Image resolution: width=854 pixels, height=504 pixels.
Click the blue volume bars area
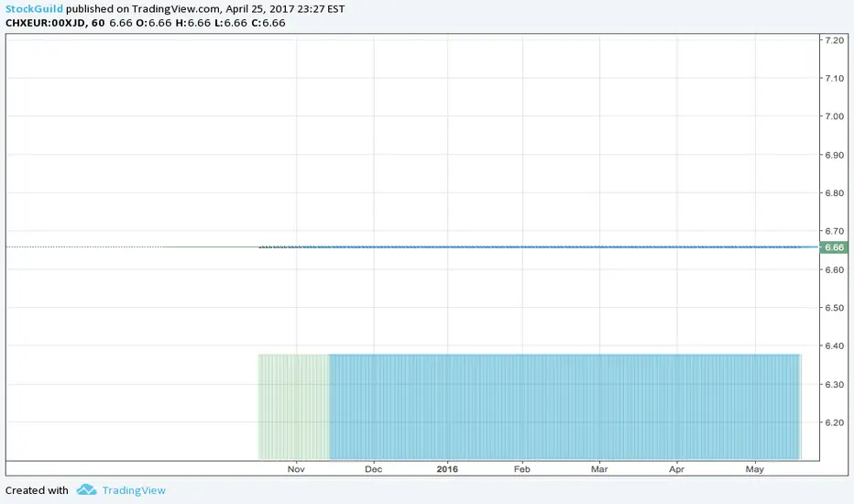coord(564,407)
